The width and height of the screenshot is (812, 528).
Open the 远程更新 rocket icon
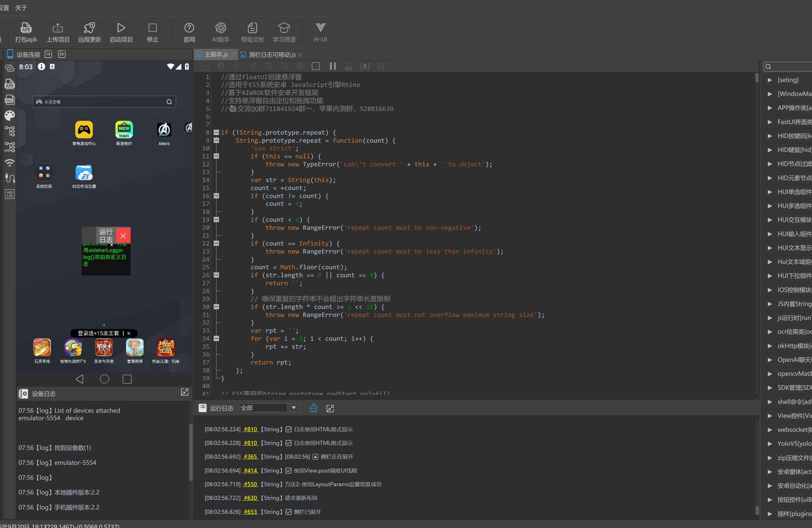(x=89, y=28)
